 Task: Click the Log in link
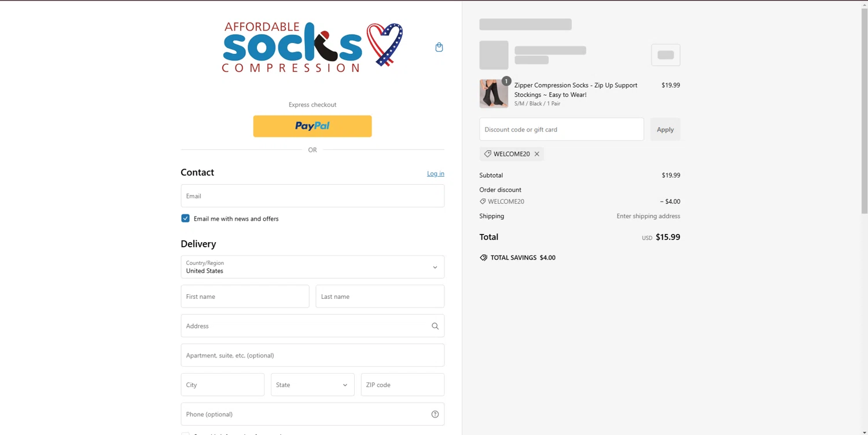tap(436, 174)
